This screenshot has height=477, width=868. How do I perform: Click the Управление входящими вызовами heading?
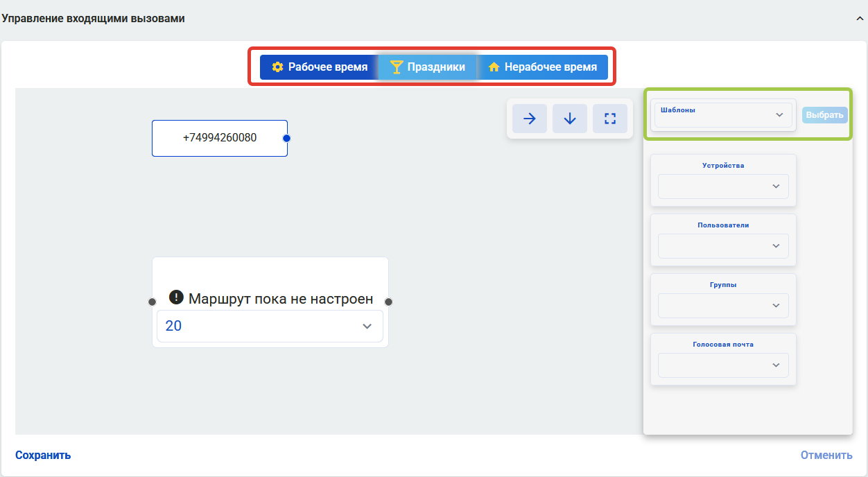[93, 19]
